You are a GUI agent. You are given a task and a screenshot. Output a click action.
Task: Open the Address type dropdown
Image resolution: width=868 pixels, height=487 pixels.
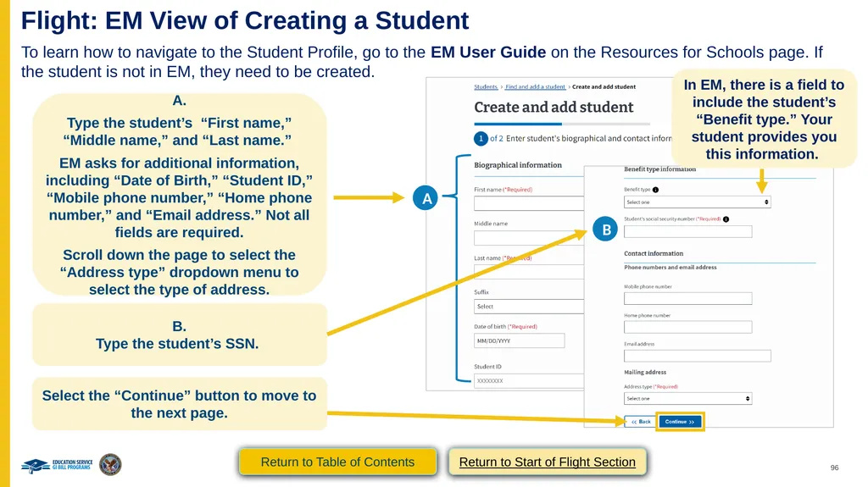(x=687, y=398)
